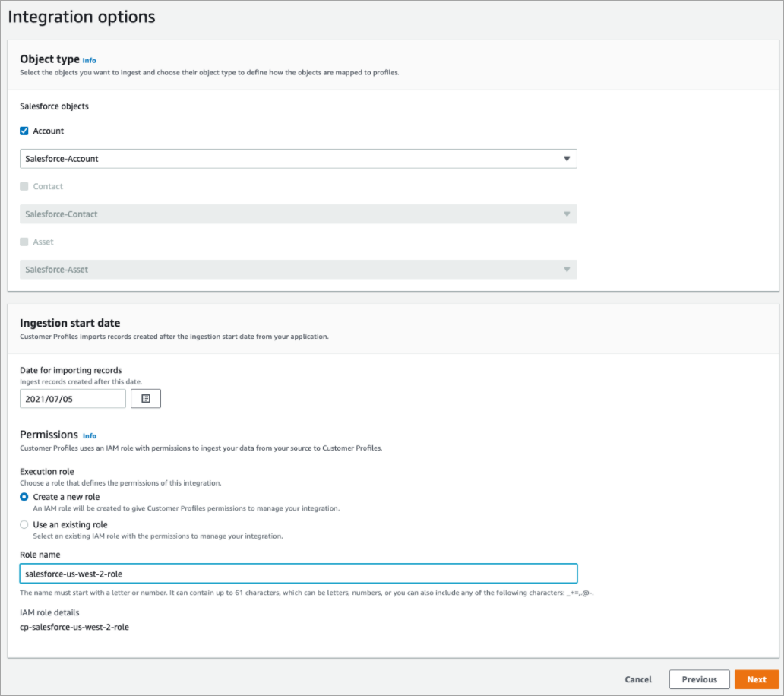
Task: Click the dropdown chevron on Salesforce-Asset
Action: [x=567, y=269]
